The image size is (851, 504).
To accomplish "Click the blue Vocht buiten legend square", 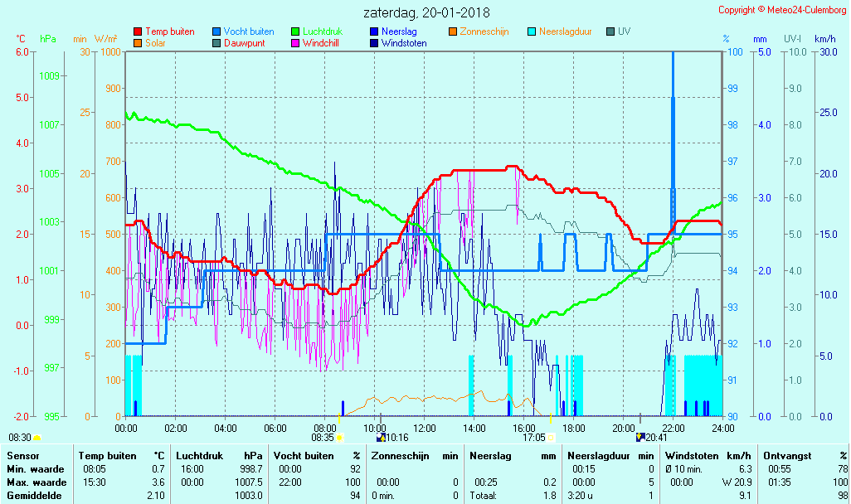I will tap(216, 32).
